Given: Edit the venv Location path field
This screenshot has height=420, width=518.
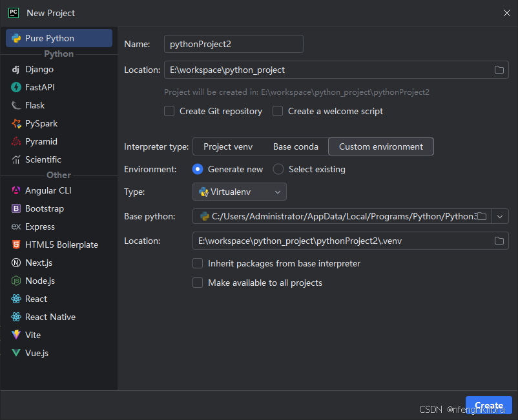Looking at the screenshot, I should pos(351,241).
